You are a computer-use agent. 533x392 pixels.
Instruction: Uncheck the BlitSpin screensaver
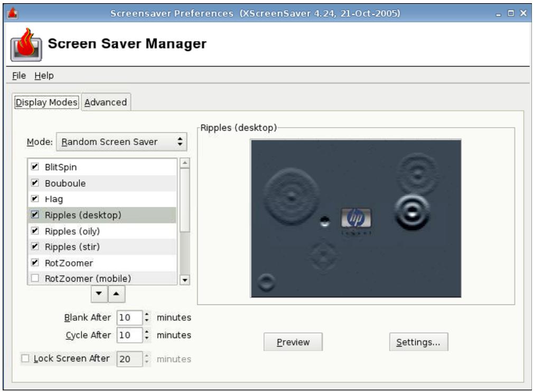click(x=35, y=167)
